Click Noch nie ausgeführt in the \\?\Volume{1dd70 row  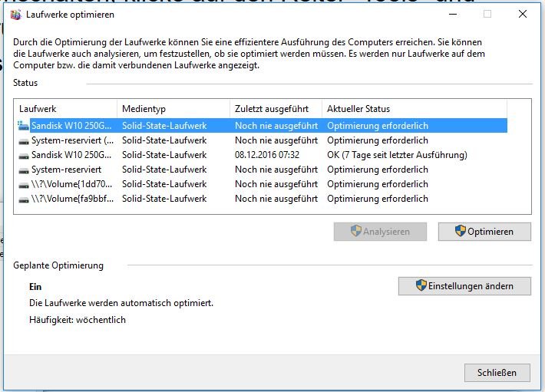(x=276, y=184)
